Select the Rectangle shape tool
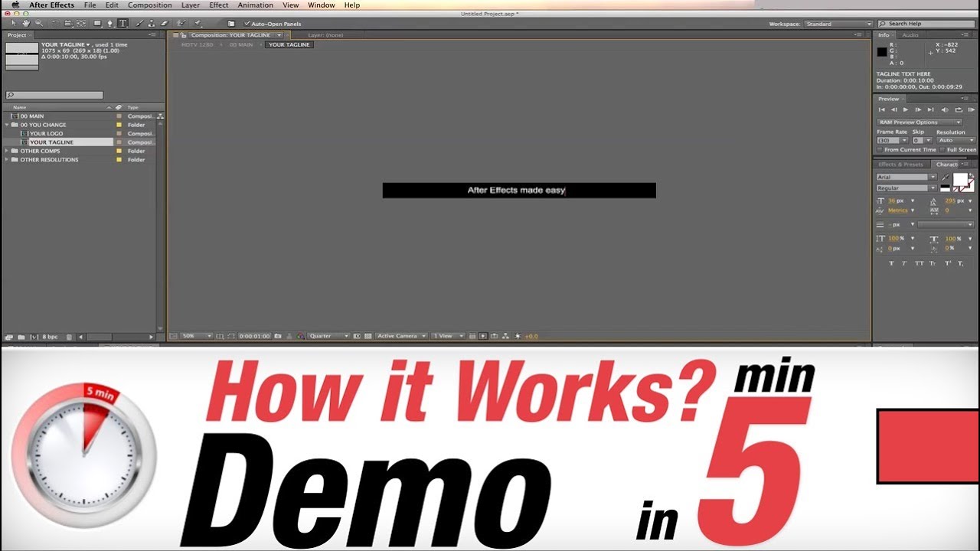The height and width of the screenshot is (551, 980). (x=97, y=23)
